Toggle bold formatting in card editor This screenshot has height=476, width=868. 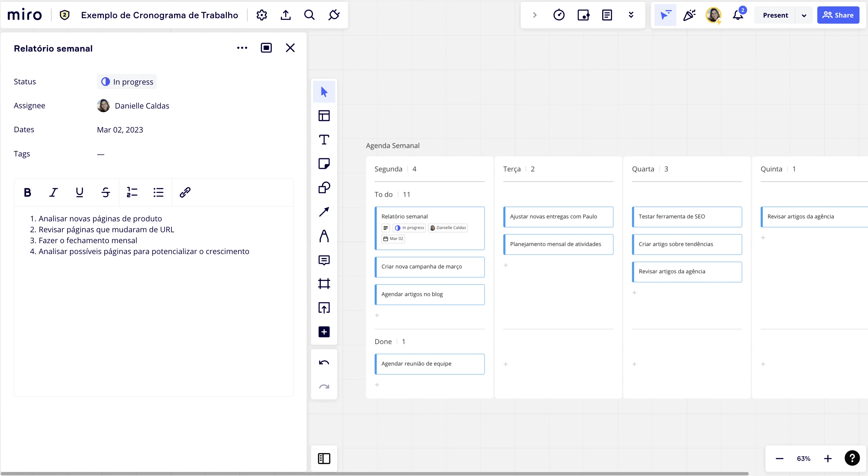click(x=27, y=193)
